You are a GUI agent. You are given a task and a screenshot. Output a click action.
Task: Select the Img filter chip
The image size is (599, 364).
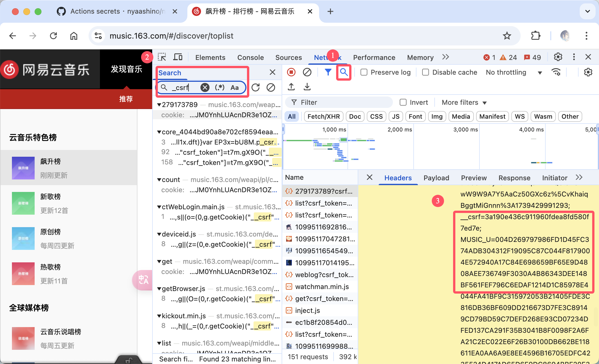437,116
